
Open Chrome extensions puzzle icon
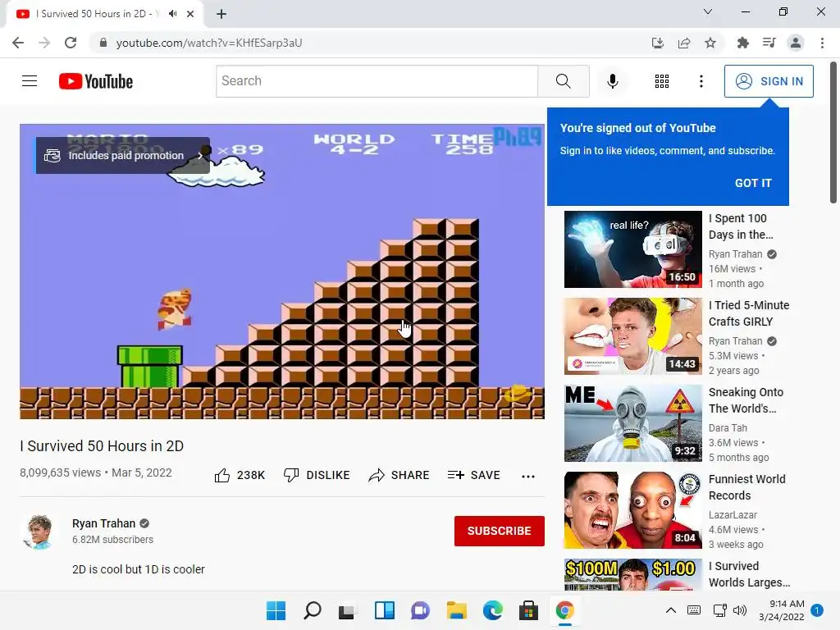point(742,43)
